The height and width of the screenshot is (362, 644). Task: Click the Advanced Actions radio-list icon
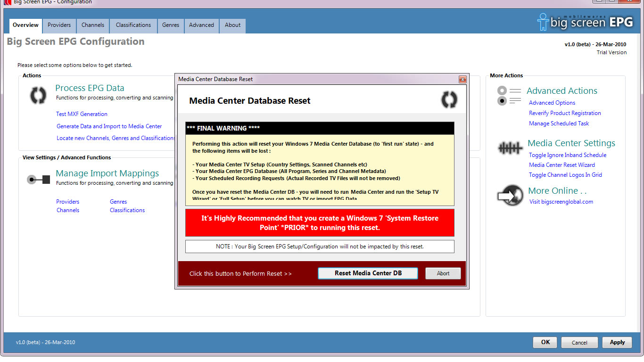coord(509,95)
